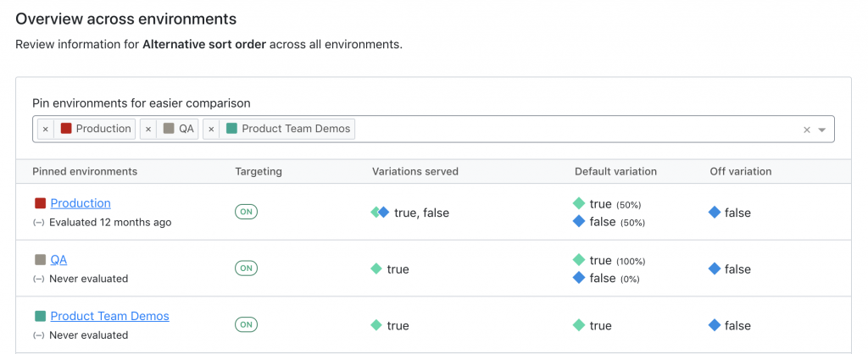Click QA's green true variation served diamond
This screenshot has height=354, width=868.
pos(376,268)
